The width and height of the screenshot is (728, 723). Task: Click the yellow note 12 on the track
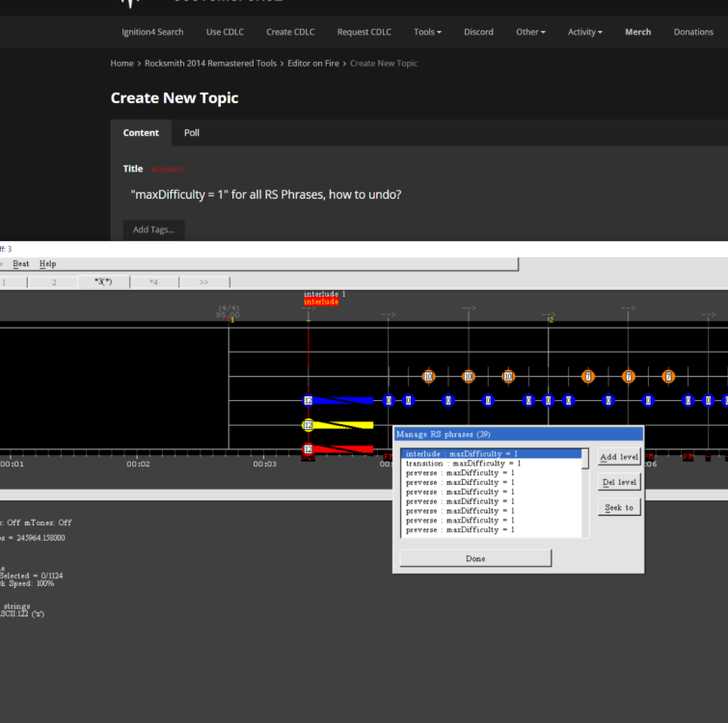(x=308, y=425)
